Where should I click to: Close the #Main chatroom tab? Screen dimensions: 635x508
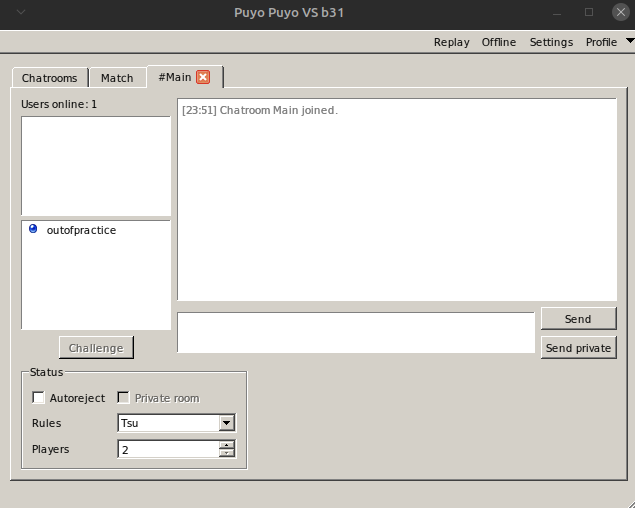pos(203,77)
